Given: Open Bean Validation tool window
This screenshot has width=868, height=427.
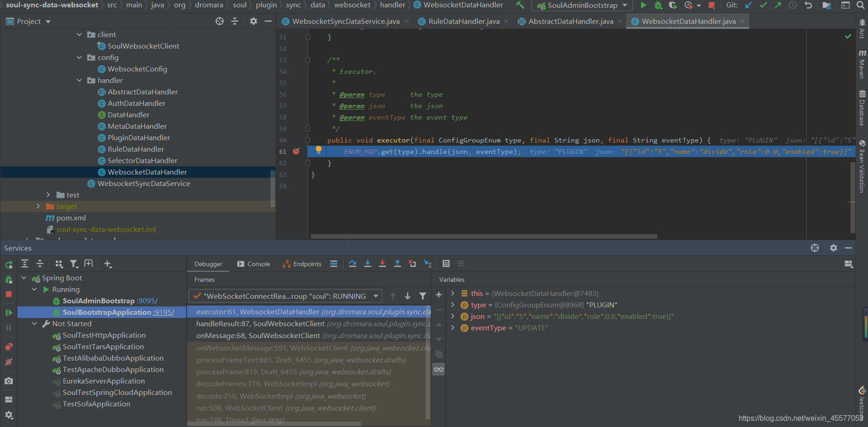Looking at the screenshot, I should click(x=862, y=166).
